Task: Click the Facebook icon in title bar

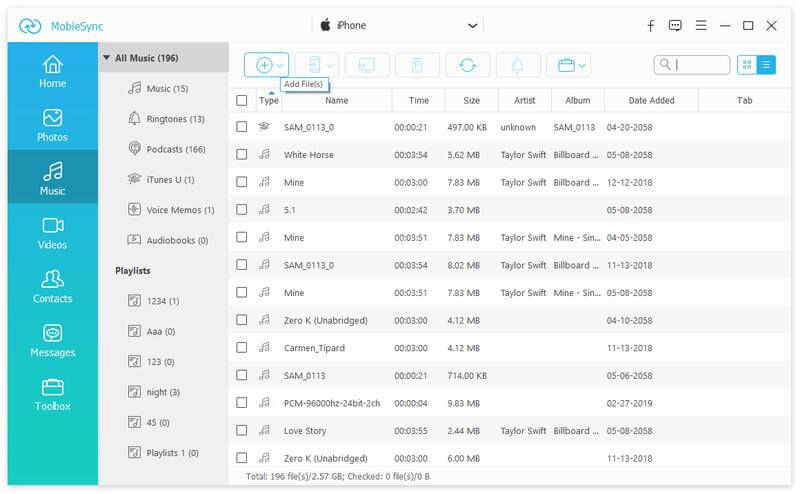Action: pos(651,26)
